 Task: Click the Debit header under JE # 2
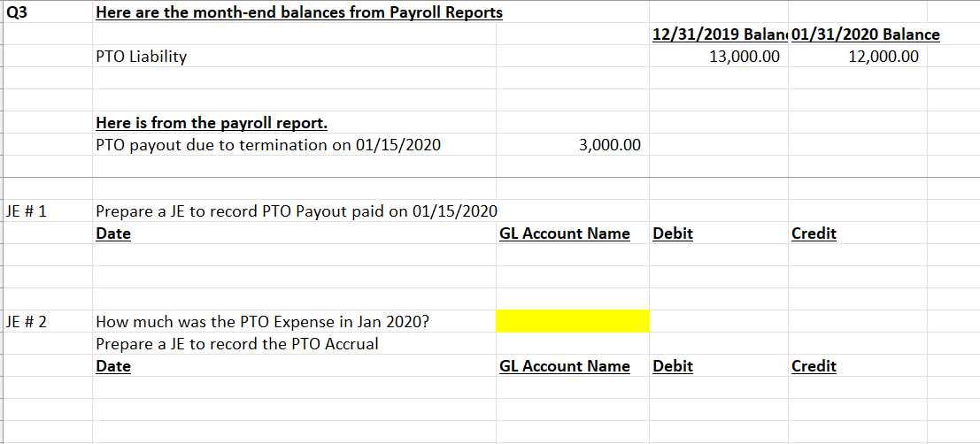tap(673, 366)
